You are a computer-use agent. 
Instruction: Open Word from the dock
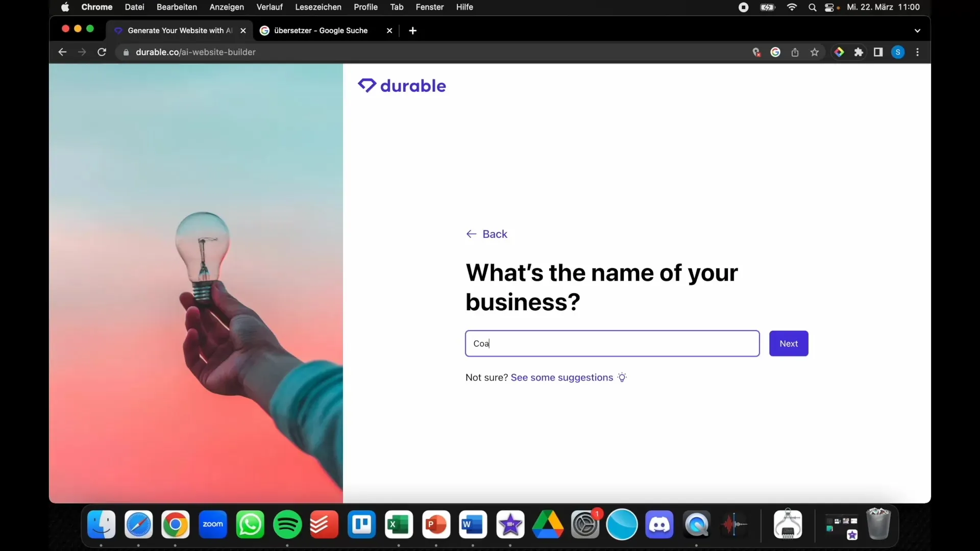coord(473,524)
